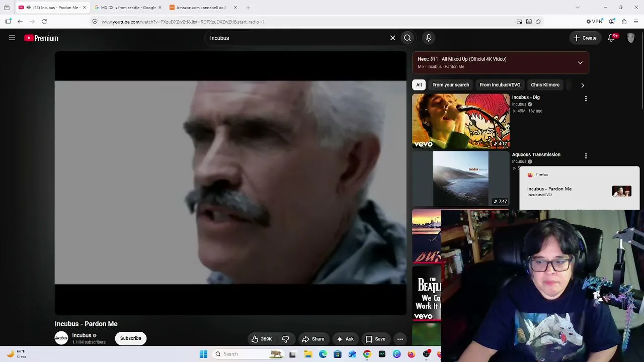This screenshot has width=644, height=362.
Task: Focus the browser address bar URL
Action: pyautogui.click(x=302, y=22)
